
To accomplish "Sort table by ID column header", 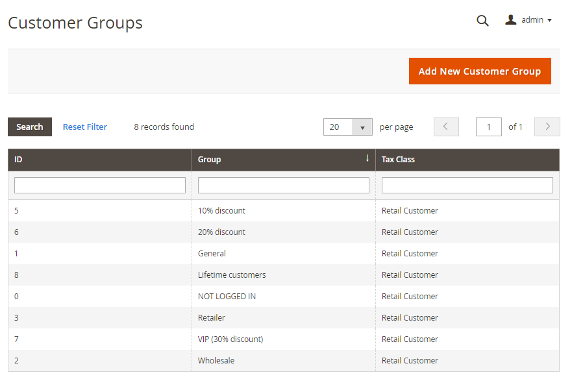I will (19, 160).
